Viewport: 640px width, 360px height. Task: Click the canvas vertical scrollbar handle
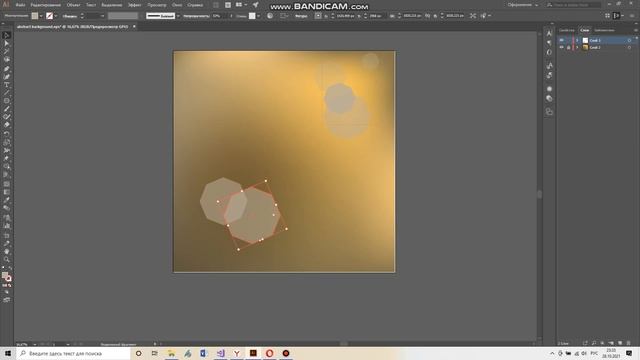click(x=540, y=195)
